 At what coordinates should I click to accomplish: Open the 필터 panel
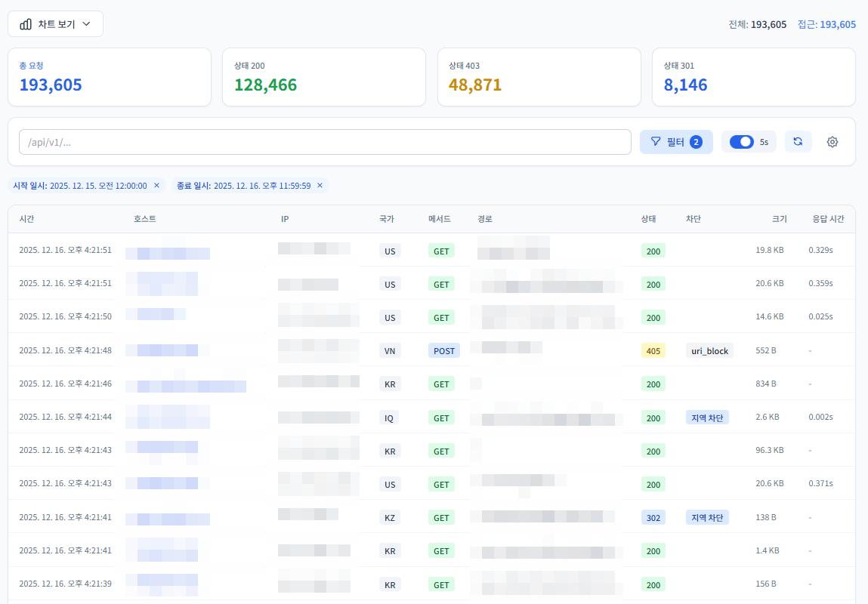coord(676,141)
